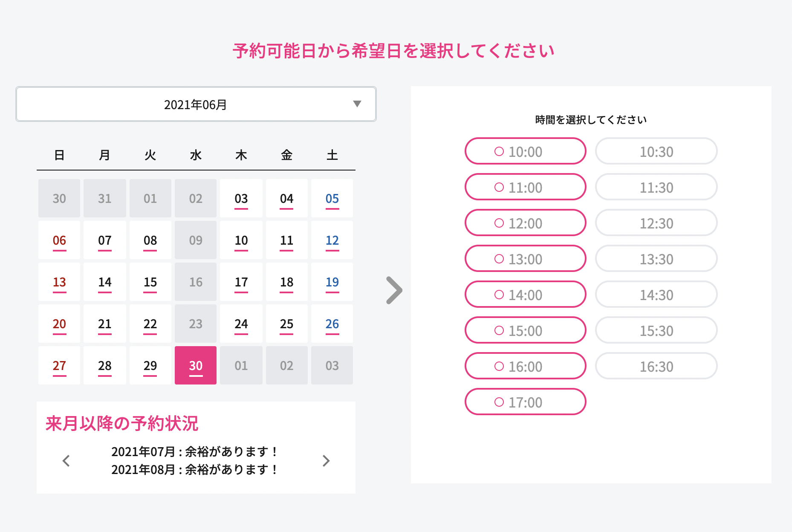This screenshot has width=792, height=532.
Task: Choose June 25 on the calendar
Action: click(x=286, y=324)
